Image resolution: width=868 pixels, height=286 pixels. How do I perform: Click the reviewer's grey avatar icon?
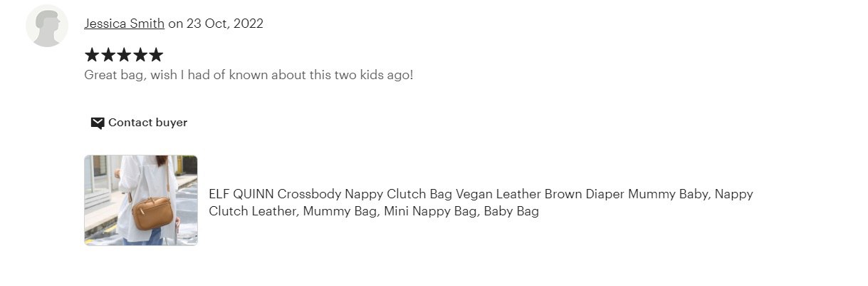[47, 26]
